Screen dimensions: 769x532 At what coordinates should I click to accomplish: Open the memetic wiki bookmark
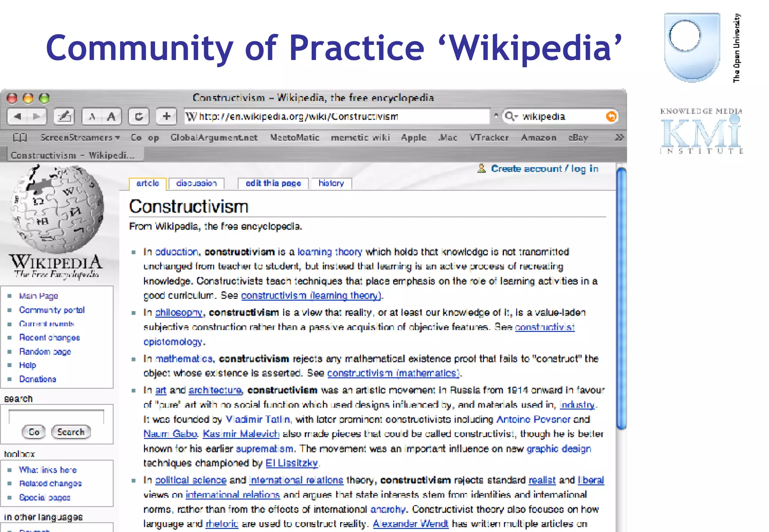point(360,138)
